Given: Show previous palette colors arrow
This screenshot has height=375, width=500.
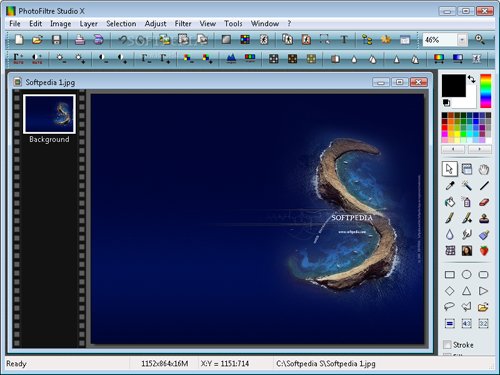Looking at the screenshot, I should tap(453, 149).
